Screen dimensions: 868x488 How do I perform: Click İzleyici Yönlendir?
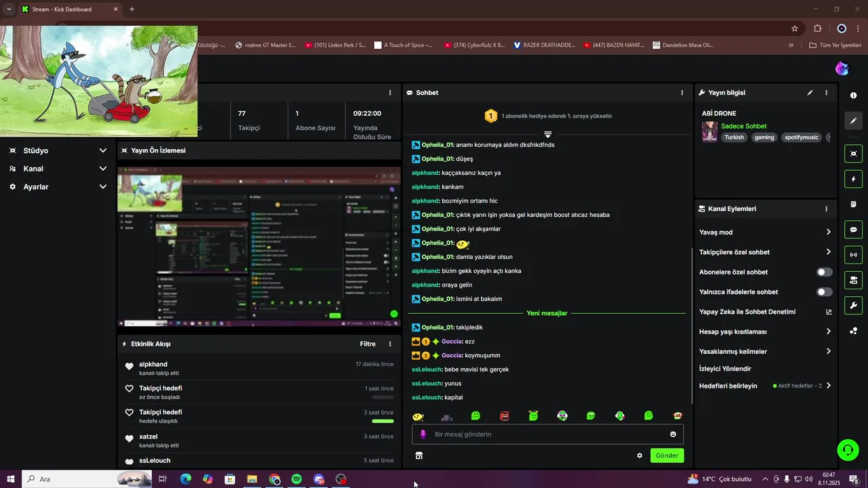pyautogui.click(x=725, y=369)
